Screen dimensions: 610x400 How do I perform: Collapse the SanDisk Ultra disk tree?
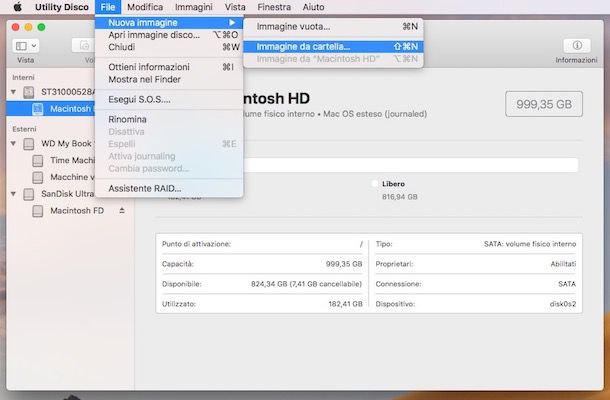coord(13,193)
